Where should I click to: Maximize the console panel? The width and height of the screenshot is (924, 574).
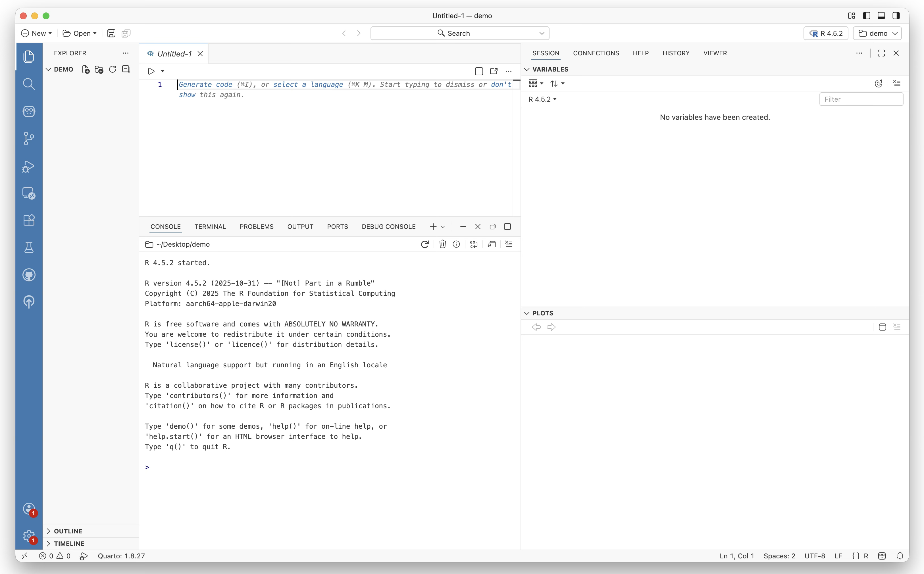point(507,226)
